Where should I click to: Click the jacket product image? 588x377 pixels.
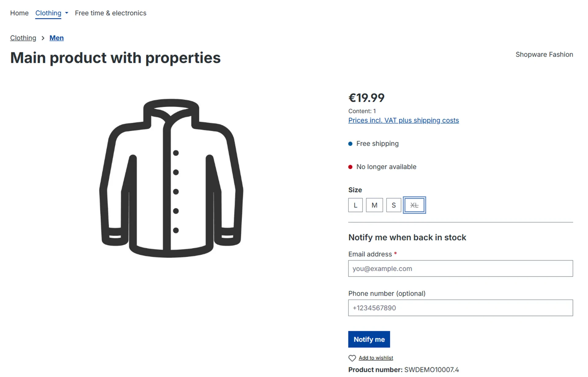tap(171, 178)
